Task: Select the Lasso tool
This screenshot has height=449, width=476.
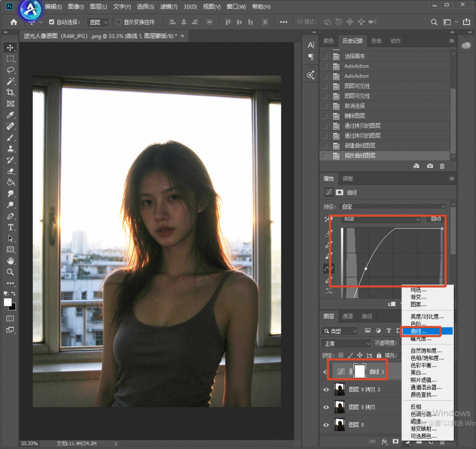Action: pos(10,70)
